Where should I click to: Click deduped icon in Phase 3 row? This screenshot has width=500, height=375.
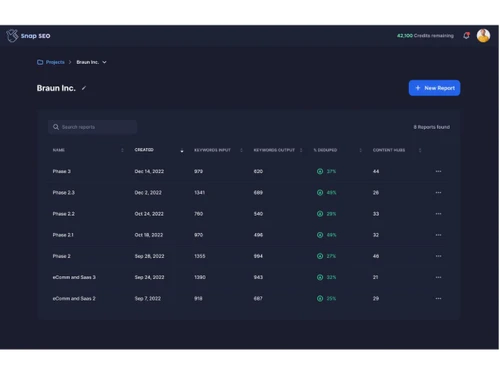(x=320, y=171)
